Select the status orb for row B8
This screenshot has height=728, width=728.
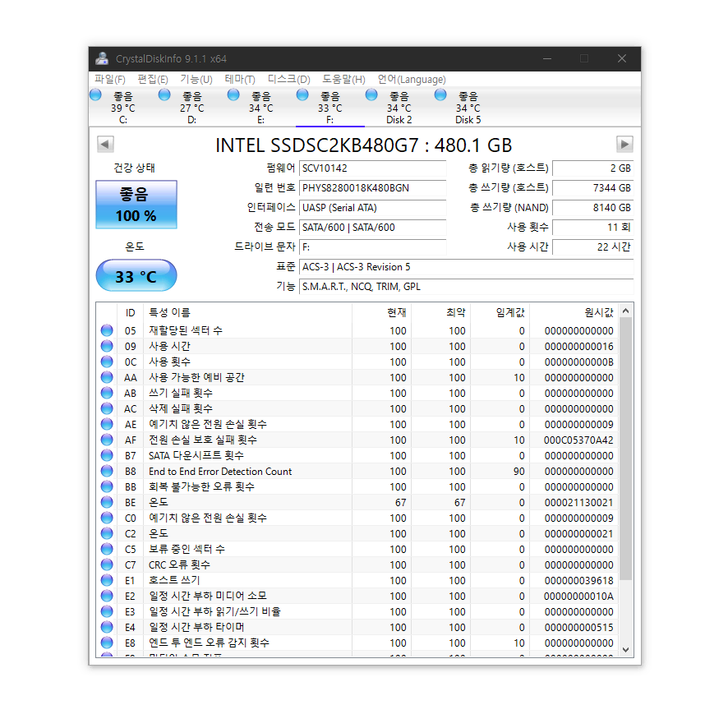coord(107,471)
